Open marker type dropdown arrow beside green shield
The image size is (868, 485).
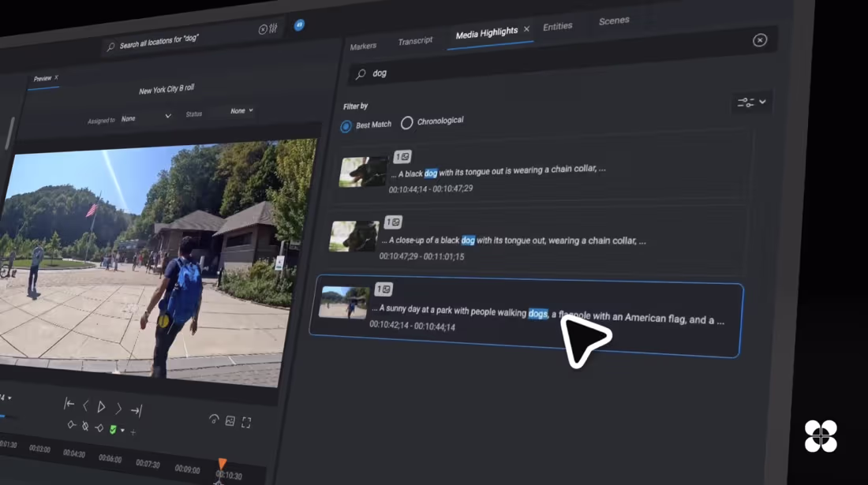(x=122, y=431)
